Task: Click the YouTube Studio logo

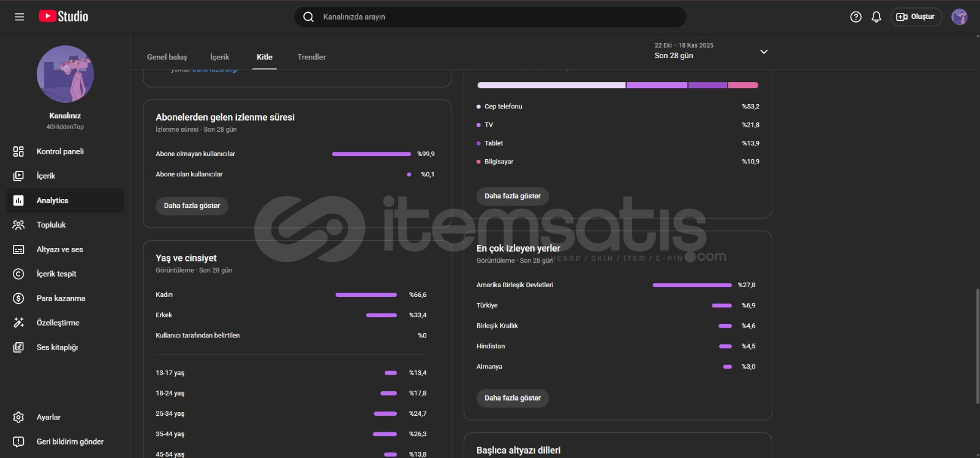Action: [64, 17]
